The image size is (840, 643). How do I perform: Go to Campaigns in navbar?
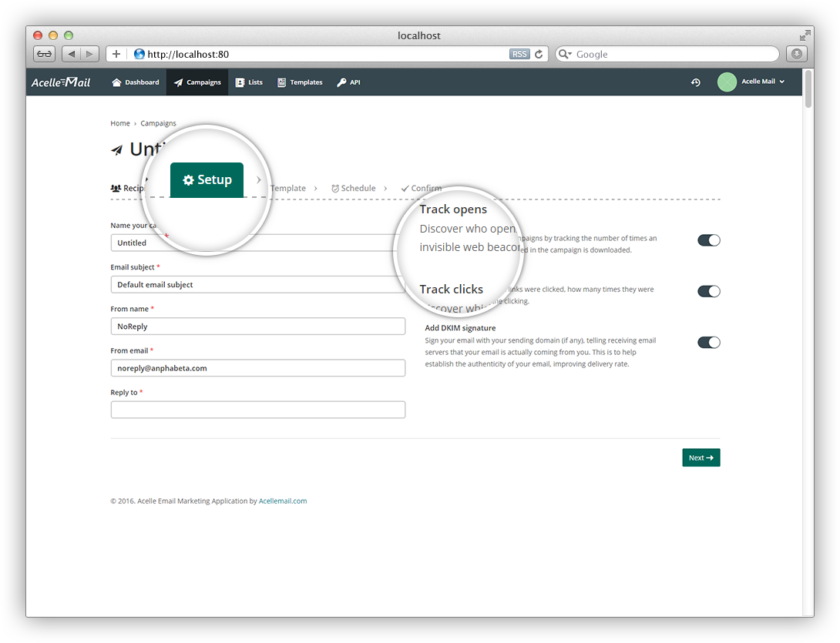click(197, 82)
